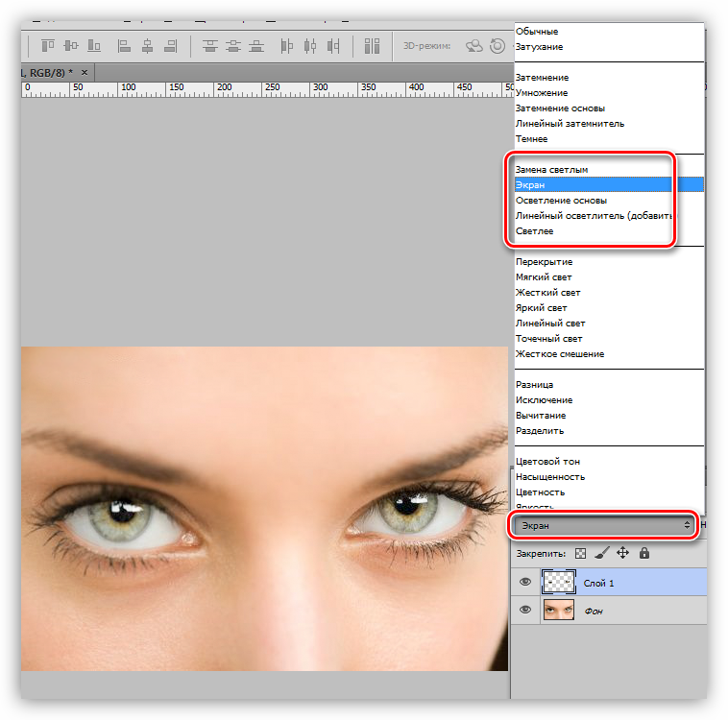The image size is (728, 720).
Task: Choose the Жесткий свет blend mode
Action: coord(547,292)
